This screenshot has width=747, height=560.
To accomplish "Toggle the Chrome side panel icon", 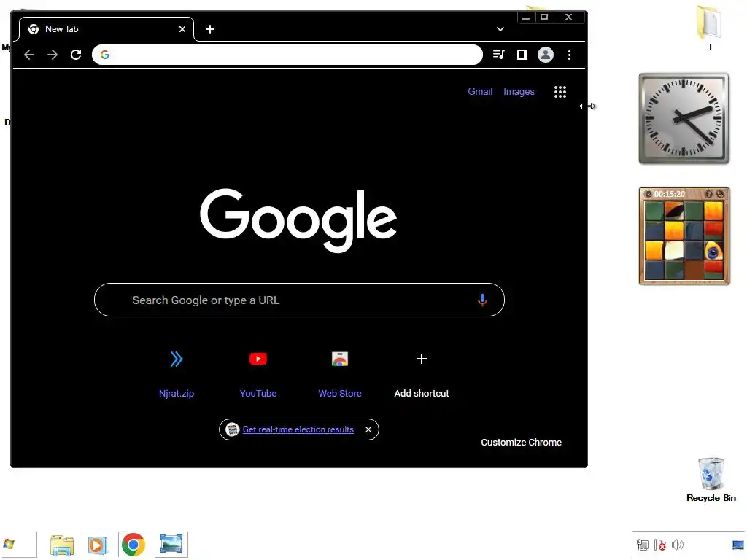I will pyautogui.click(x=522, y=55).
